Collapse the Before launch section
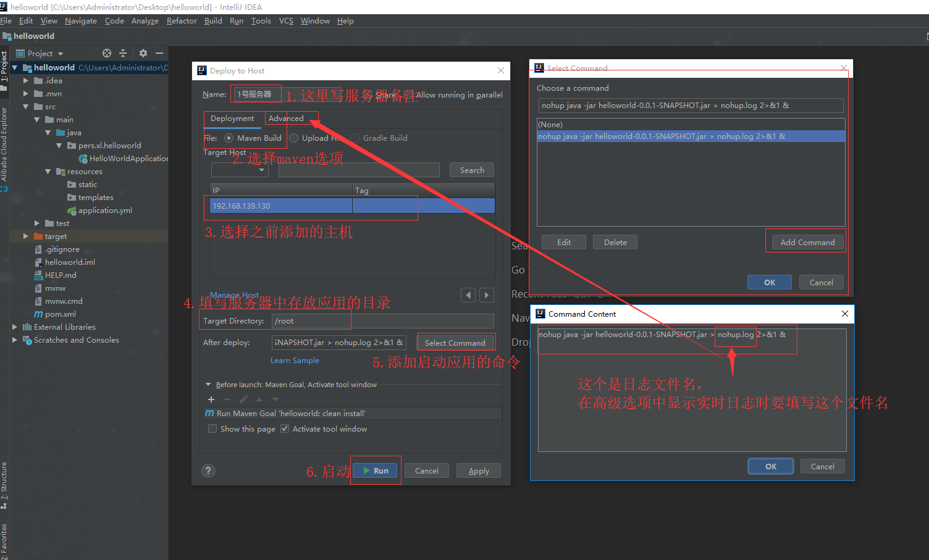The width and height of the screenshot is (929, 560). tap(208, 384)
